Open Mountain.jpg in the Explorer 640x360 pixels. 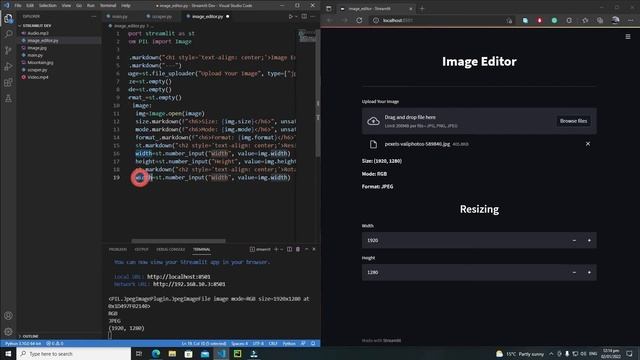click(40, 62)
